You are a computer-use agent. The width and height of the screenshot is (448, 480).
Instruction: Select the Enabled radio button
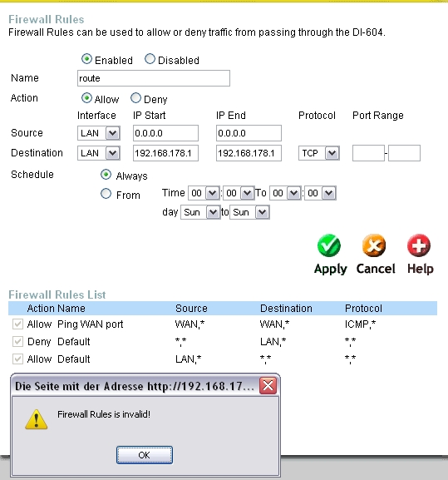click(x=86, y=59)
